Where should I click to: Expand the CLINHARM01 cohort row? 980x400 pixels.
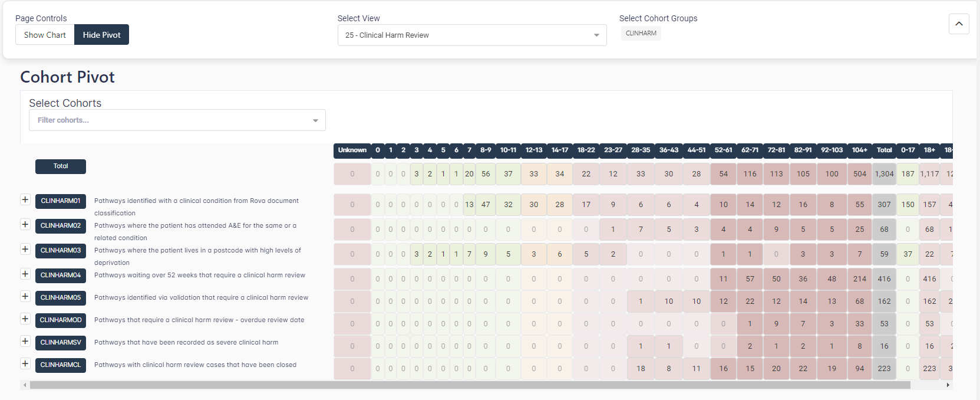(x=25, y=200)
